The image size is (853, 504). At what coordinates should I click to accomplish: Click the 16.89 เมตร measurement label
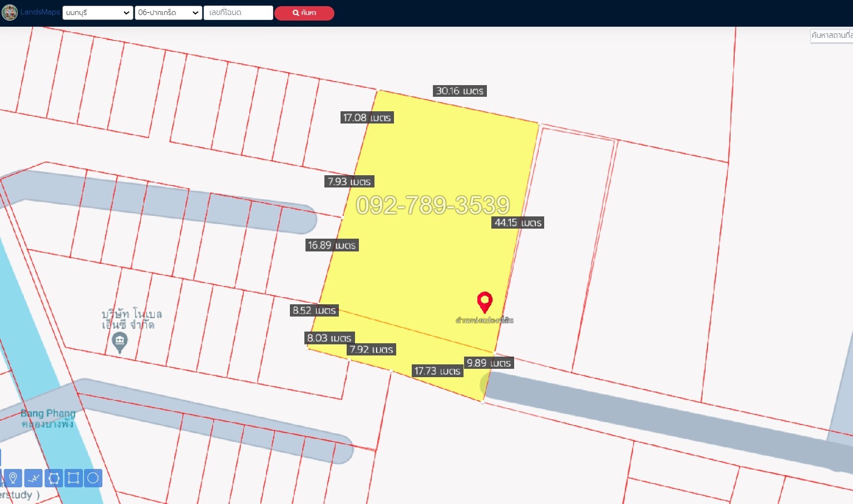point(332,245)
